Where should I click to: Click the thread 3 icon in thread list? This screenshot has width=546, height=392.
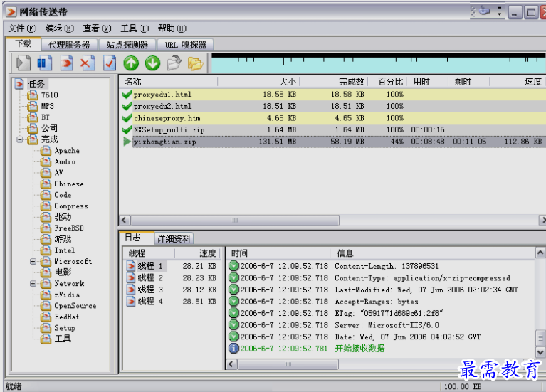tap(131, 290)
